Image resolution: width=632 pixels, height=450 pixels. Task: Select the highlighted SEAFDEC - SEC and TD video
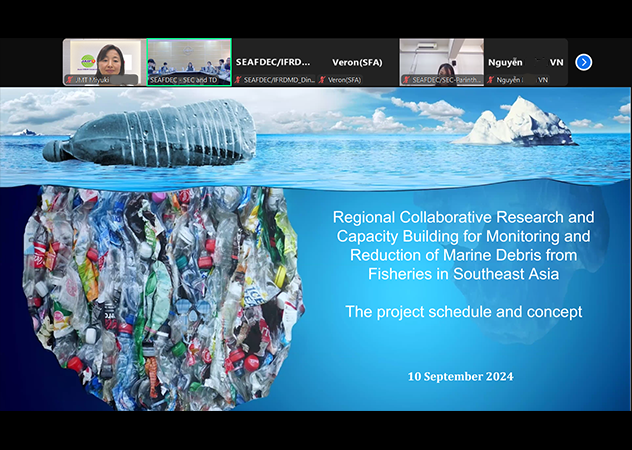click(x=189, y=62)
